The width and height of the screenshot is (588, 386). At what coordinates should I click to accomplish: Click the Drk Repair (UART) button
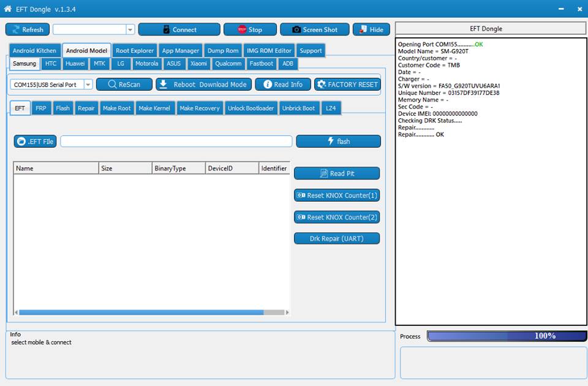(337, 238)
